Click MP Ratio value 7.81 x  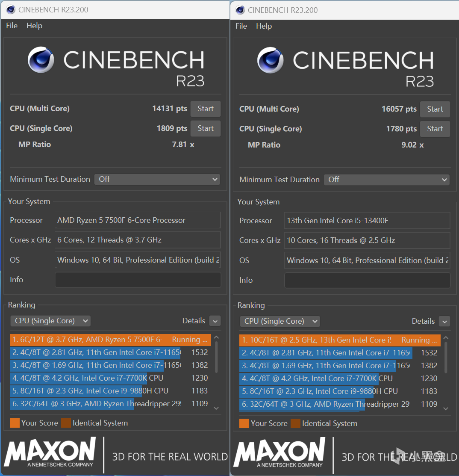(183, 145)
